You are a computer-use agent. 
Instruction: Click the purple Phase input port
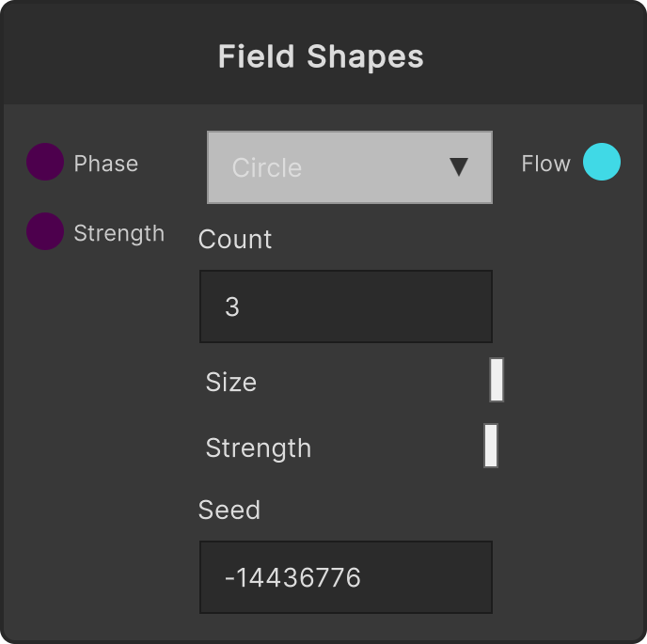(x=45, y=162)
